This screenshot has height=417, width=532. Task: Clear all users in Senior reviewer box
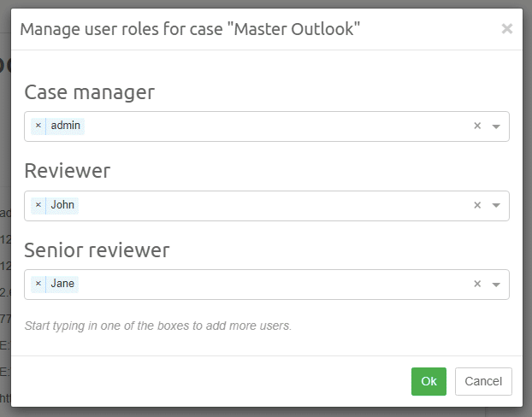coord(477,285)
